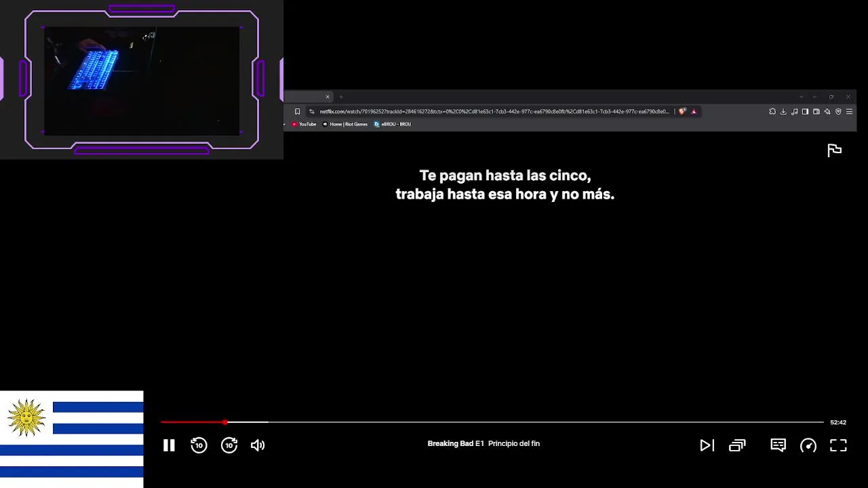This screenshot has width=868, height=488.
Task: Open the Home | Riot Games bookmark
Action: [x=345, y=124]
